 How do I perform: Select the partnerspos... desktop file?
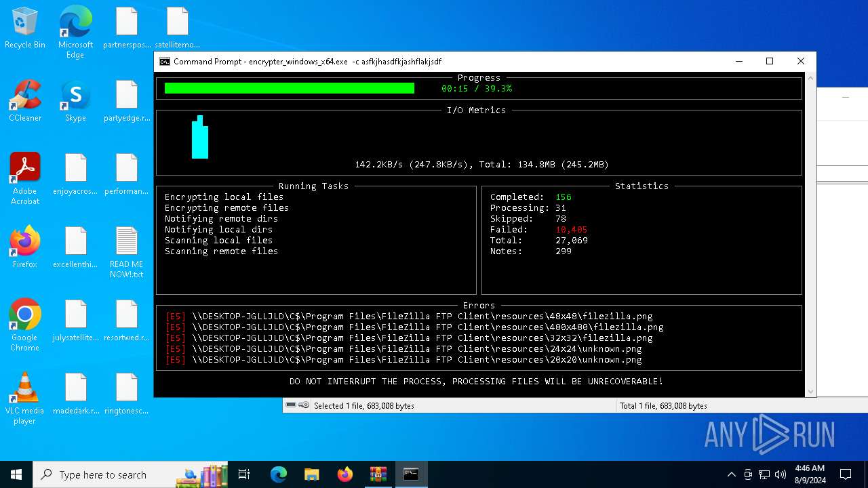(127, 28)
